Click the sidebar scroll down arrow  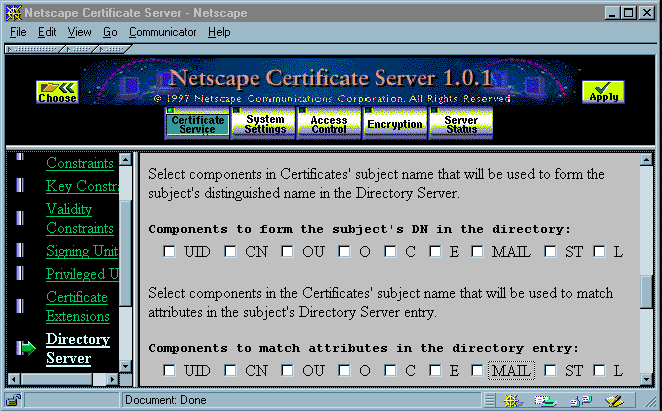point(125,366)
